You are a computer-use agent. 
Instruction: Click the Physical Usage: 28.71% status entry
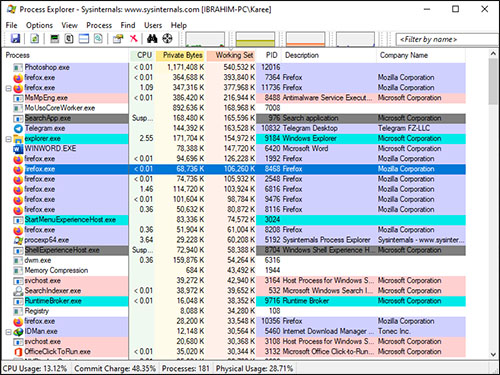[254, 368]
